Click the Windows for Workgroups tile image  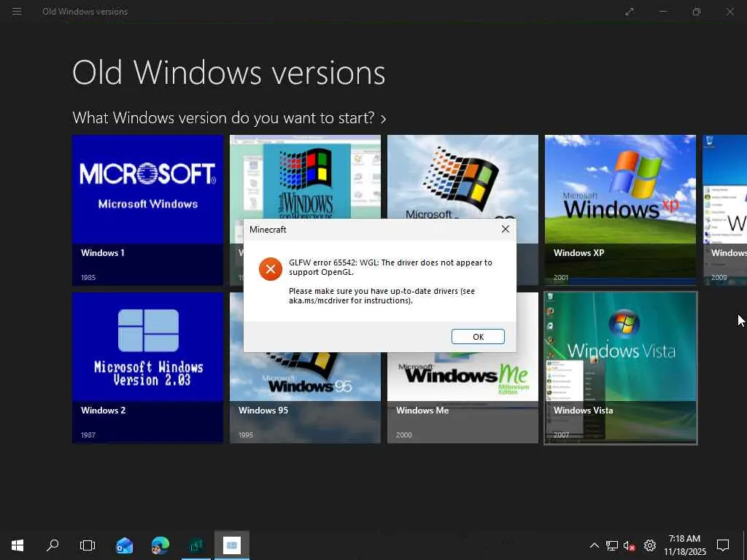tap(305, 176)
